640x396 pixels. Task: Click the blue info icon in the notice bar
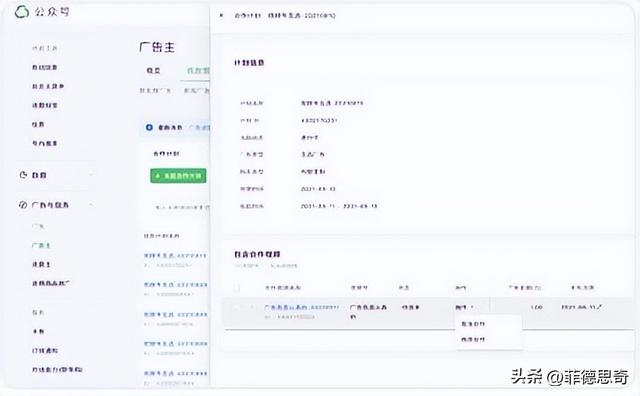coord(149,127)
